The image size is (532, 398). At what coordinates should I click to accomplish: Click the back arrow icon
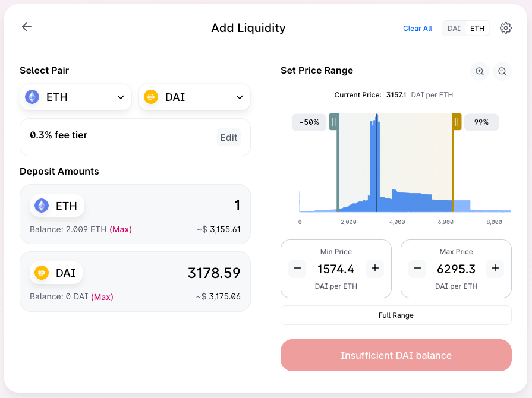point(27,27)
